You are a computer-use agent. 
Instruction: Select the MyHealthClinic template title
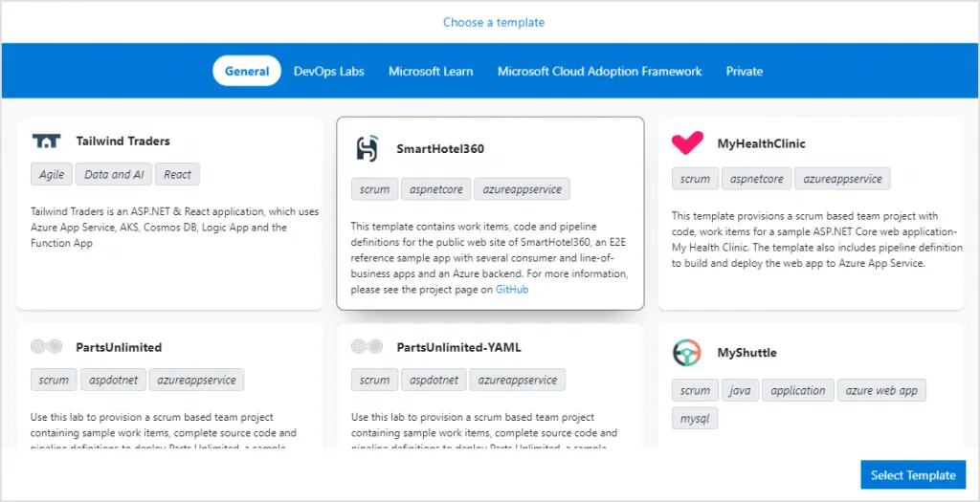(x=761, y=143)
